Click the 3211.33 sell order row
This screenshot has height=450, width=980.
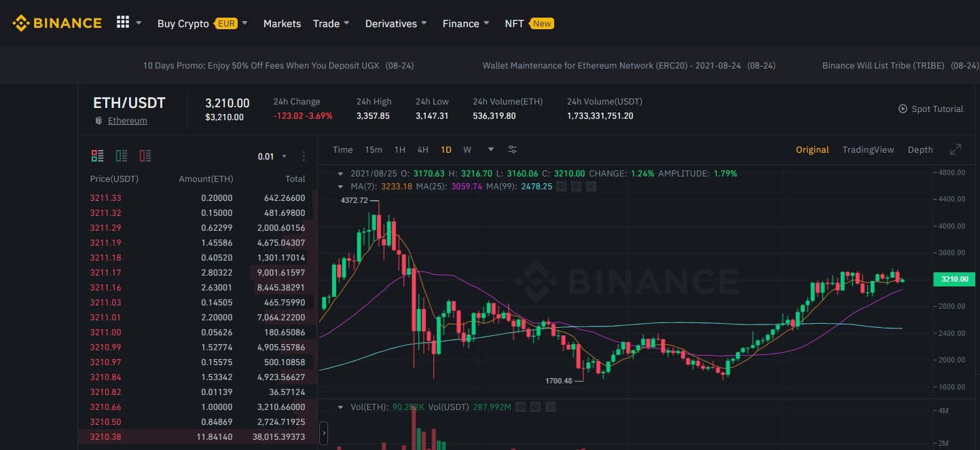click(198, 198)
